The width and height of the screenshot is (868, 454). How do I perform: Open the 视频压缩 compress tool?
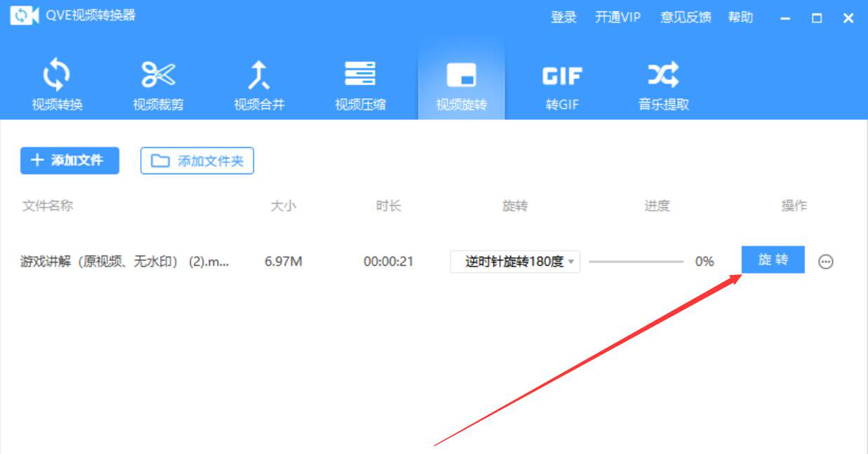[x=360, y=84]
